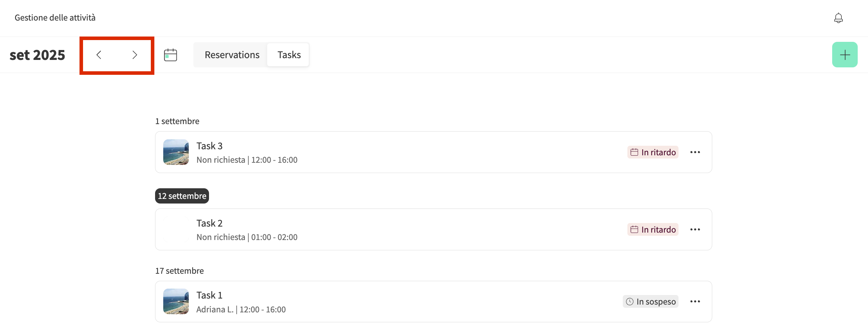Image resolution: width=868 pixels, height=334 pixels.
Task: Open Task 3 more options menu
Action: click(x=695, y=152)
